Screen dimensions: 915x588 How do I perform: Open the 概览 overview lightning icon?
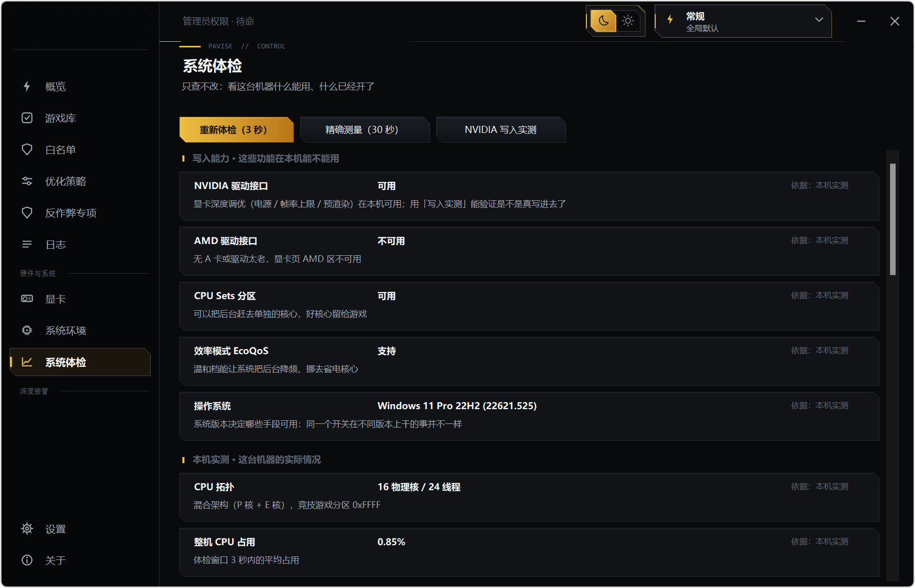[27, 86]
